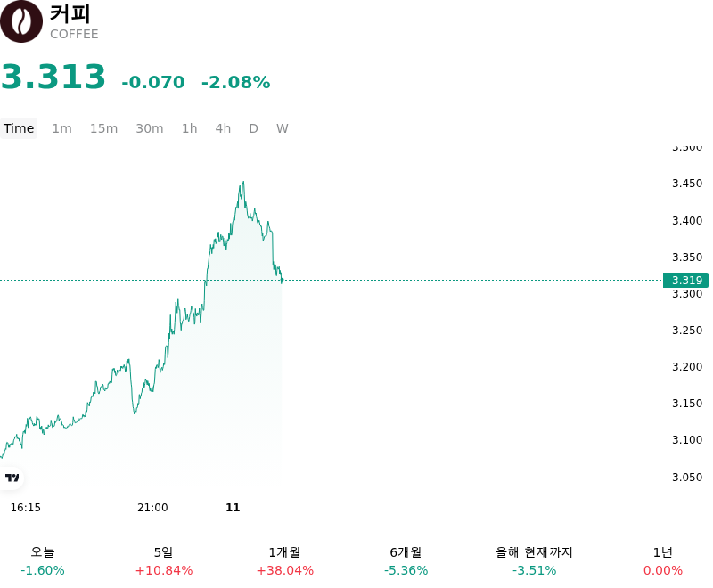Viewport: 713px width, 588px height.
Task: Choose the 1년 performance range
Action: click(x=662, y=561)
